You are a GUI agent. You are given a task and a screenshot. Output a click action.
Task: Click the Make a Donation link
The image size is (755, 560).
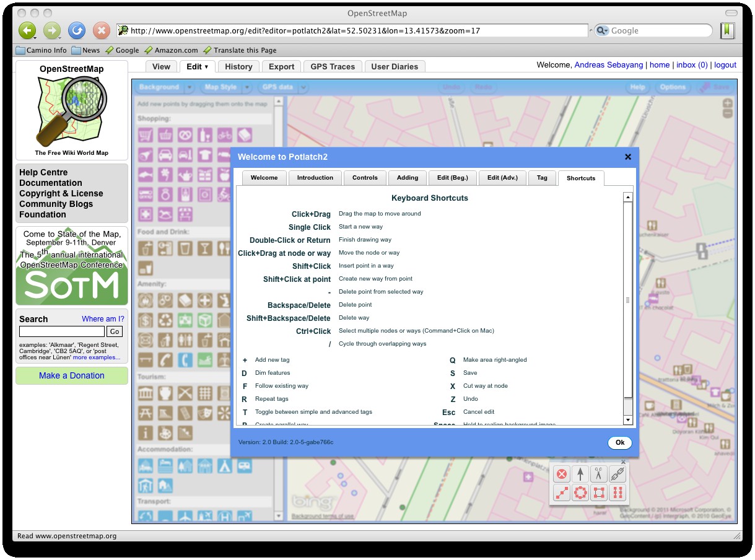[72, 375]
